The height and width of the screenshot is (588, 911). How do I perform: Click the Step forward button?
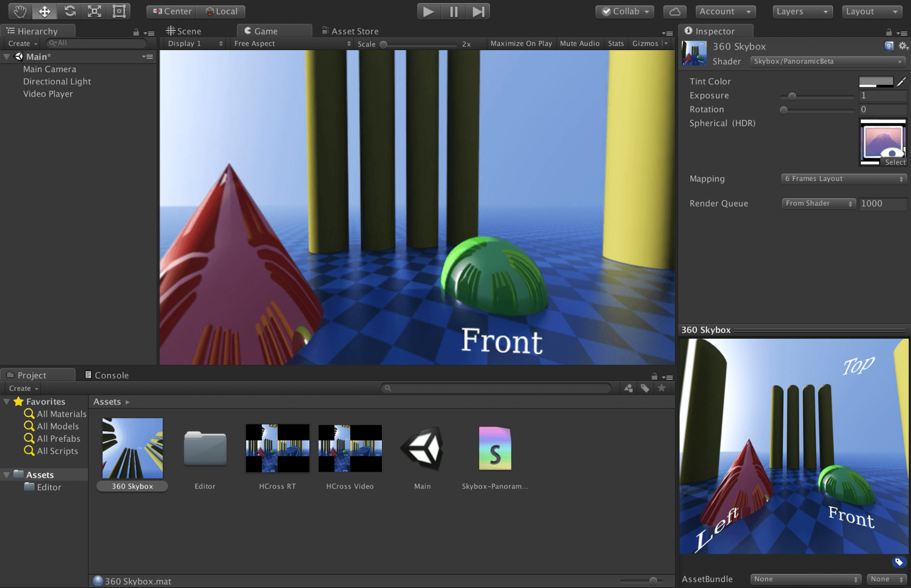click(x=478, y=11)
